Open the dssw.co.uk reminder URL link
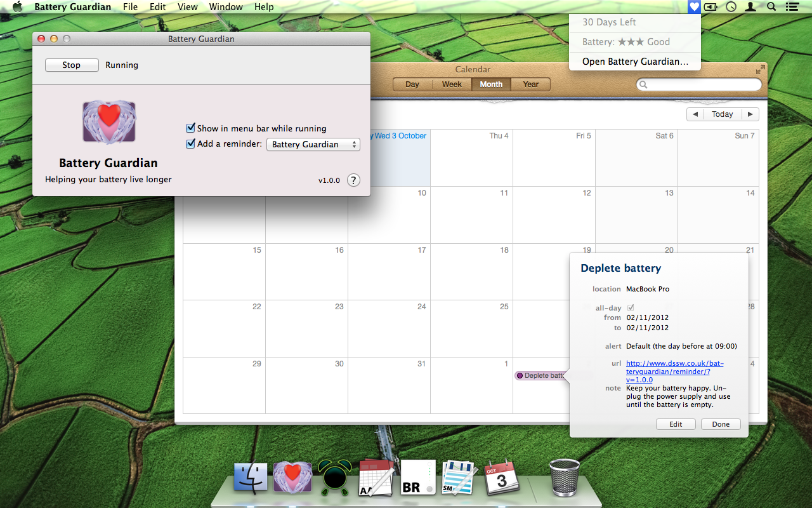The height and width of the screenshot is (508, 812). pyautogui.click(x=674, y=371)
